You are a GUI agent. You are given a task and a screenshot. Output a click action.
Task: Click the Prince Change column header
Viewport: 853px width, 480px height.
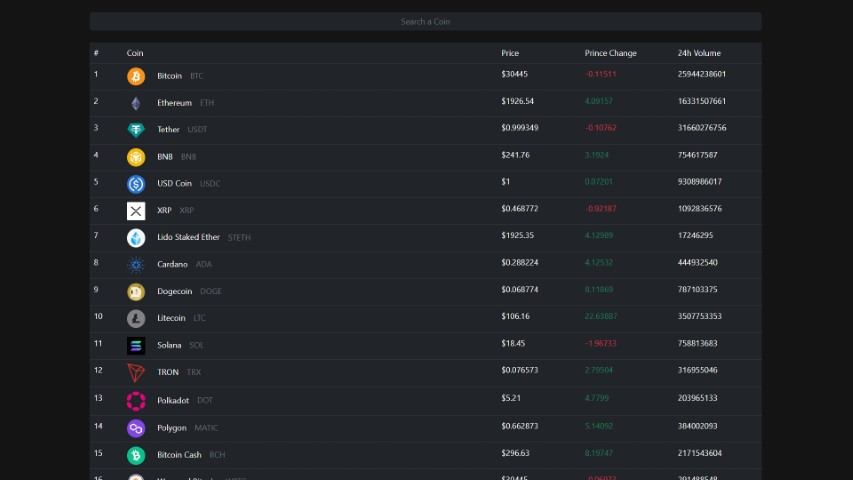[610, 53]
